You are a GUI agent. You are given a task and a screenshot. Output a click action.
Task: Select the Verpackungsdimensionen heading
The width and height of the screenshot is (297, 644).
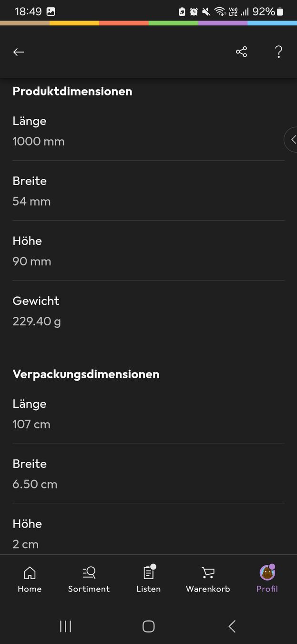pyautogui.click(x=86, y=374)
